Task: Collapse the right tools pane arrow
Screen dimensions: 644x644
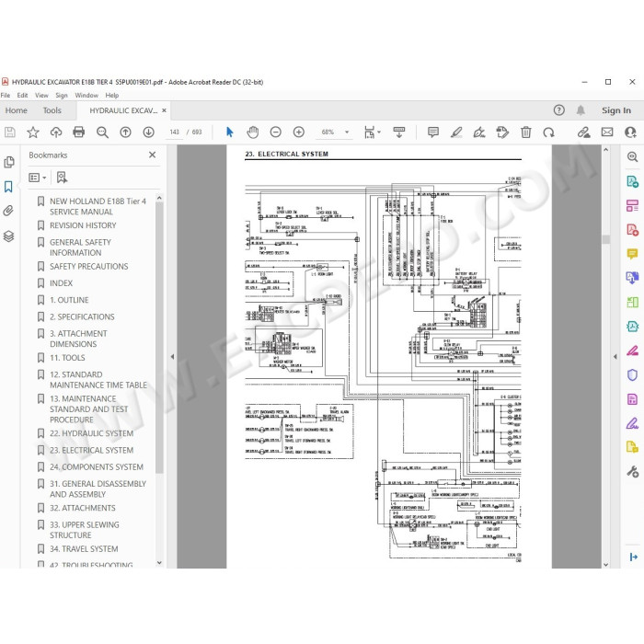Action: tap(615, 357)
